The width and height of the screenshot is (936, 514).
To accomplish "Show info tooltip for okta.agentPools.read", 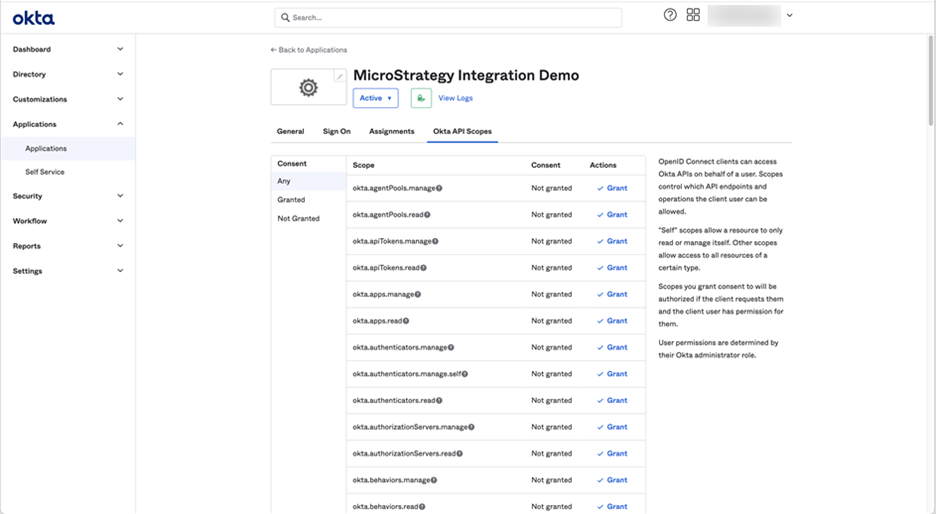I will pos(427,214).
